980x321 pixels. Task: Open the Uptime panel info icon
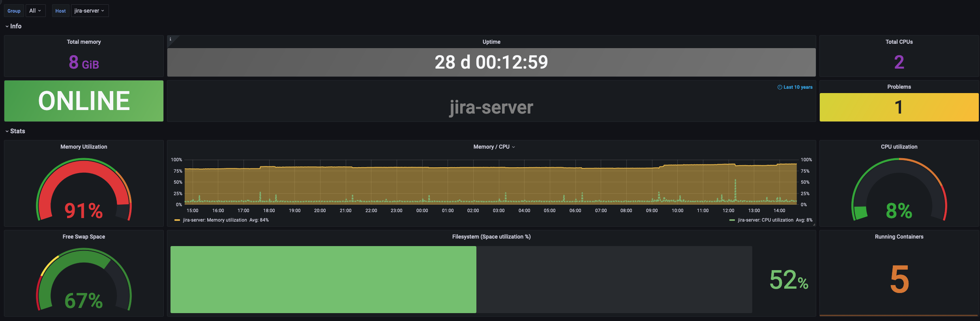click(x=171, y=39)
